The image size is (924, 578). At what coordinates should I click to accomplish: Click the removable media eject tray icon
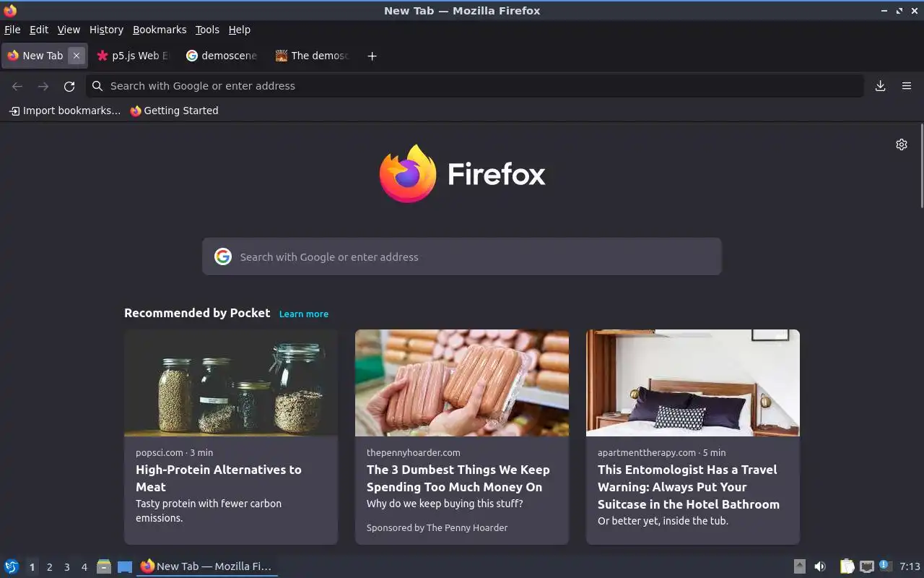coord(800,566)
